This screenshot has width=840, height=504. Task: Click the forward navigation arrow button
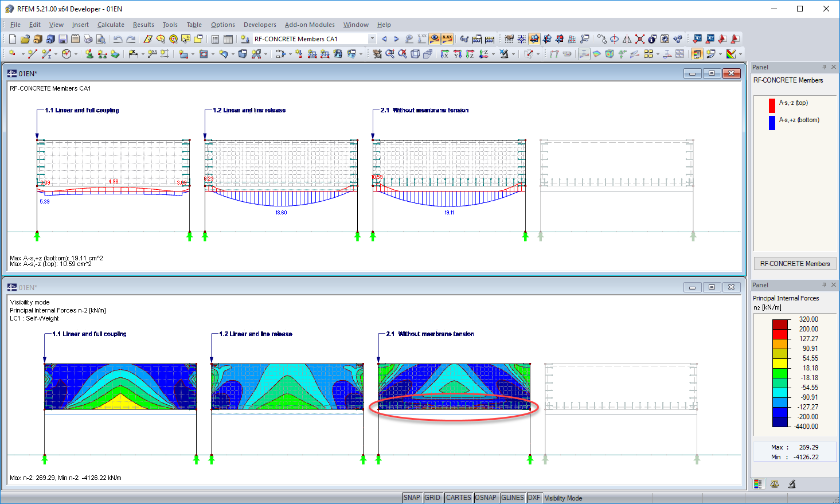[x=396, y=39]
